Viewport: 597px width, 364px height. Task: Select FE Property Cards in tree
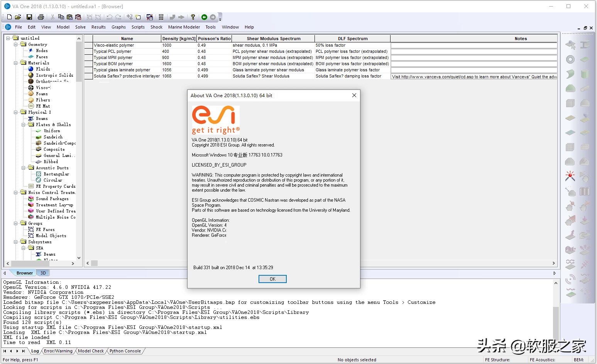[x=56, y=186]
